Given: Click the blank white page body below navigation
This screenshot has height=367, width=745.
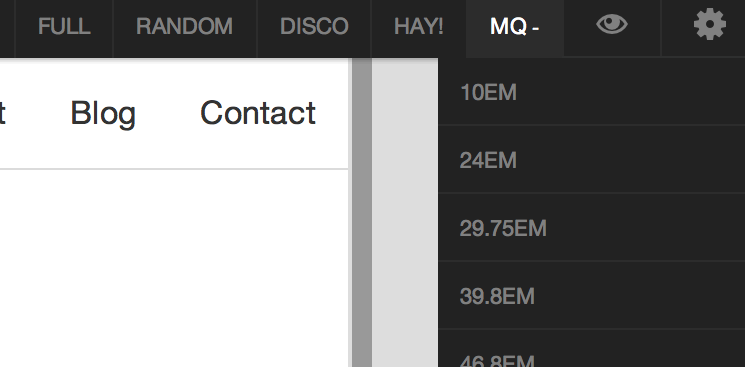Looking at the screenshot, I should pos(174,268).
